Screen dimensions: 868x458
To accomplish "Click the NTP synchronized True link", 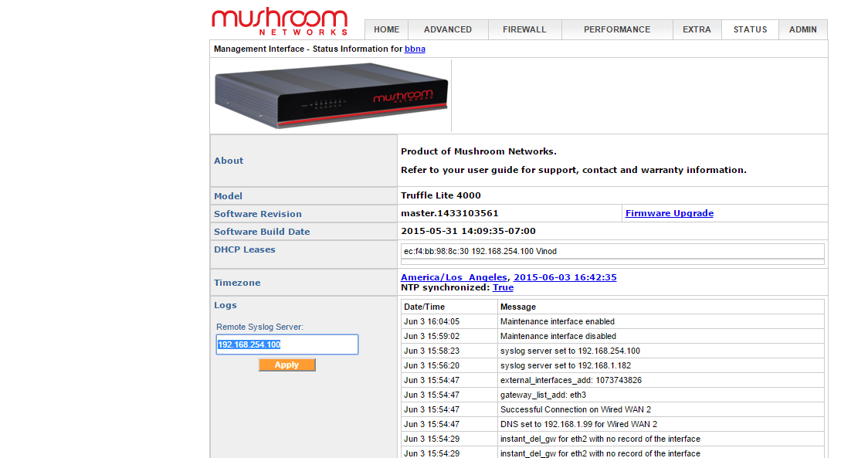I will tap(504, 287).
